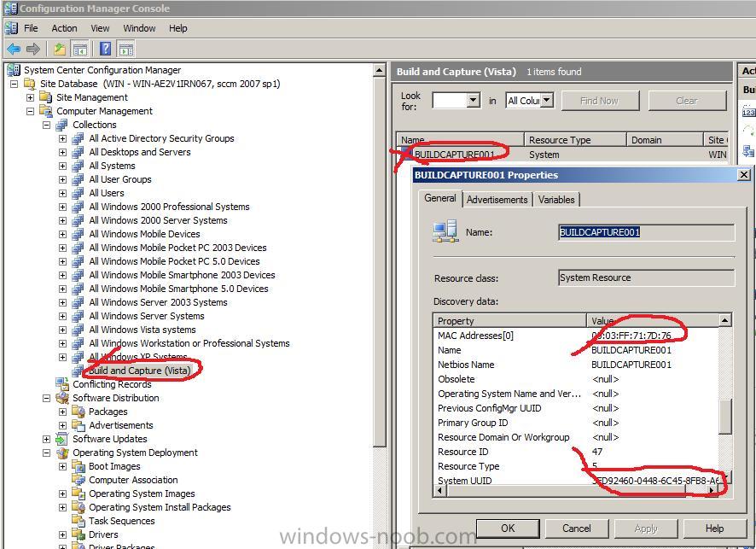Click the Property column header in discovery data
This screenshot has width=756, height=549.
pyautogui.click(x=509, y=321)
